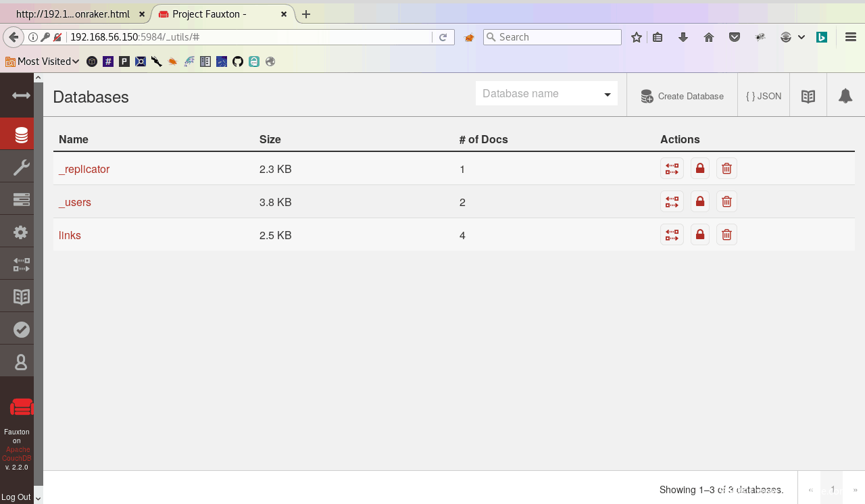Expand the Most Visited bookmarks folder
This screenshot has height=504, width=865.
[42, 61]
